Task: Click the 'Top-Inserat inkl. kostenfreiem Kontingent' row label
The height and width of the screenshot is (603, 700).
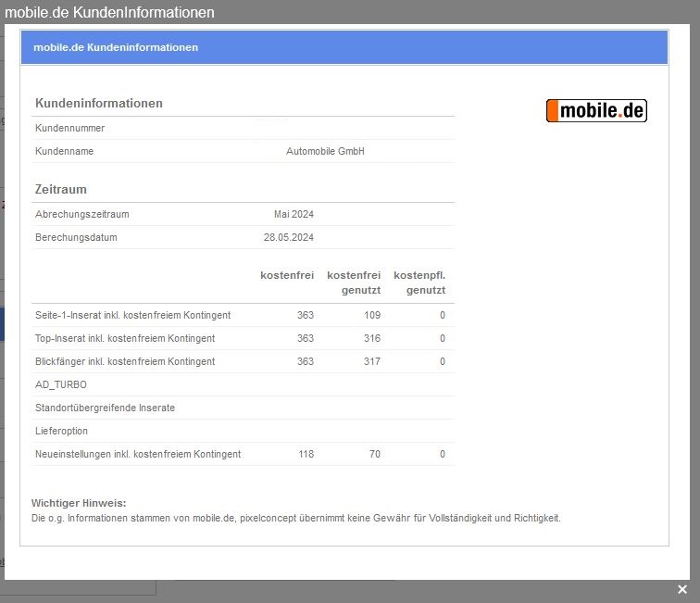Action: [x=125, y=339]
